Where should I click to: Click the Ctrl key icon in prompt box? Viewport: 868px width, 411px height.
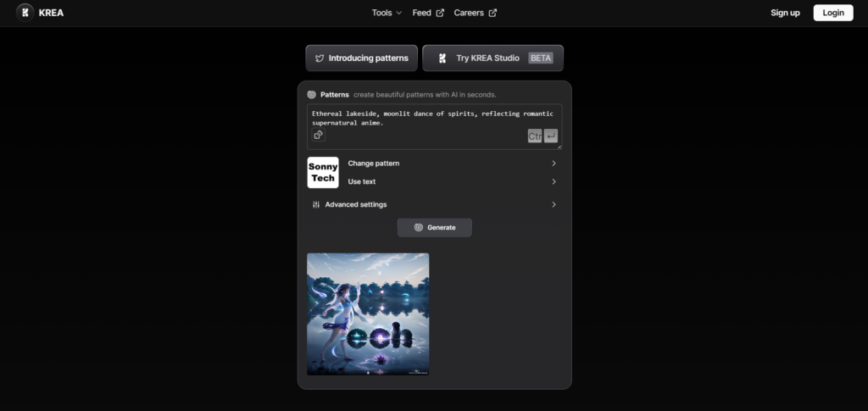coord(535,136)
